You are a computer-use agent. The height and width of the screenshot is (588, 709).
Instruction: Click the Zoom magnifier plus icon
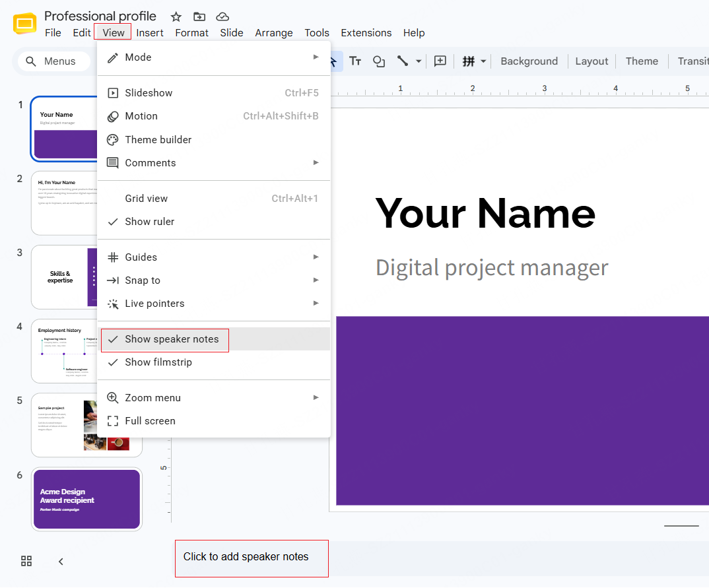[113, 398]
